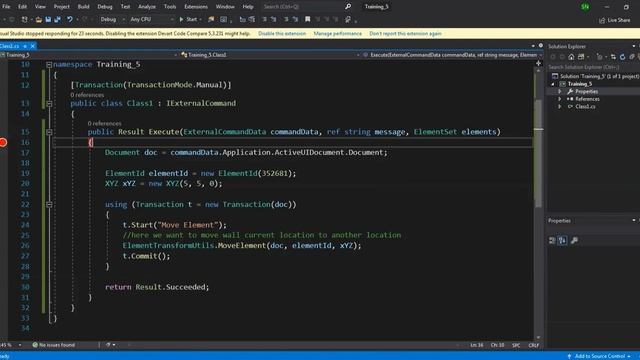The height and width of the screenshot is (360, 640).
Task: Open the File menu
Action: tap(6, 7)
